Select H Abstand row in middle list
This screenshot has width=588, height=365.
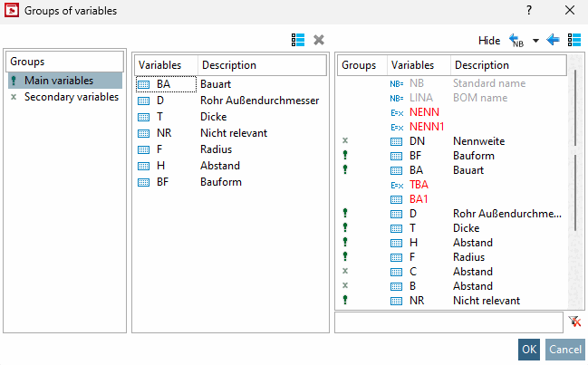(x=230, y=166)
